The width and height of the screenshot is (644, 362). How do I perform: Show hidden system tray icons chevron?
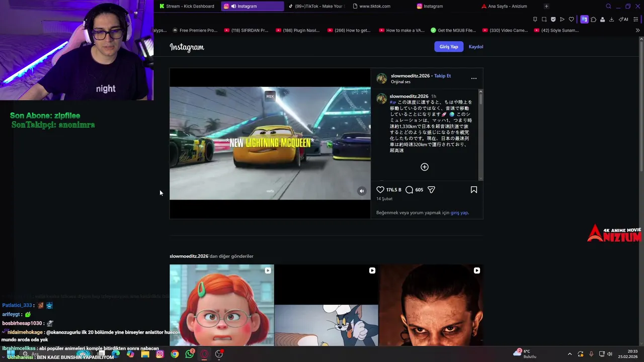[x=570, y=354]
